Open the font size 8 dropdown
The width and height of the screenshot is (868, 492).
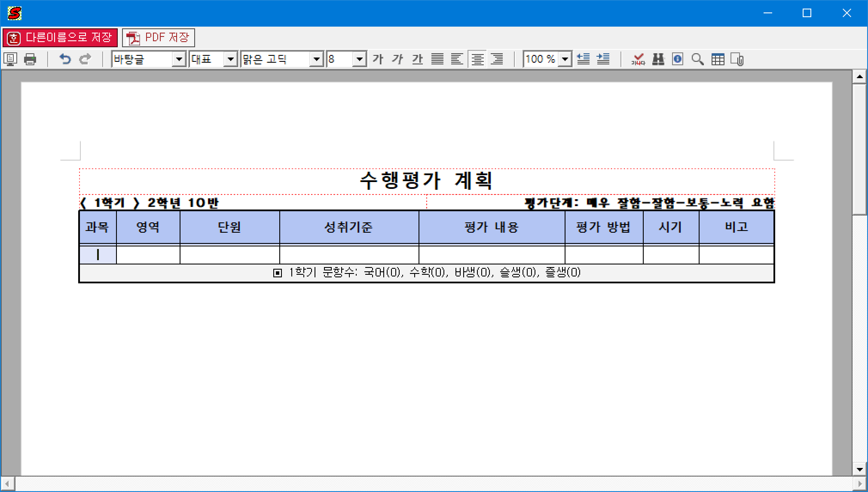[x=359, y=59]
